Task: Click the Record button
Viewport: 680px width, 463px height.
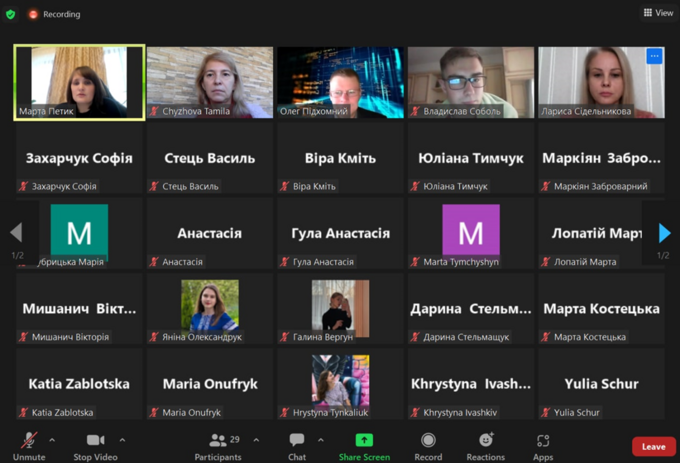Action: click(428, 447)
